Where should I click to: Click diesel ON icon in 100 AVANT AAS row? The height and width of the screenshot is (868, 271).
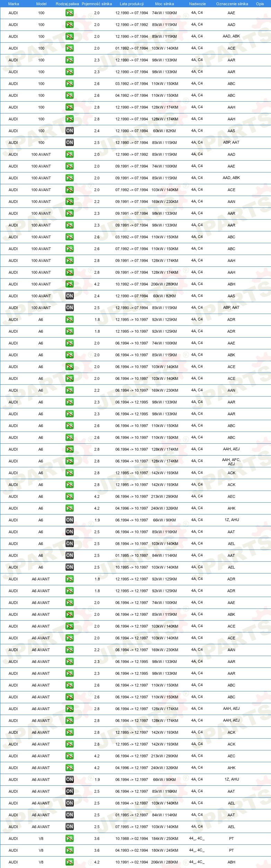tap(69, 296)
